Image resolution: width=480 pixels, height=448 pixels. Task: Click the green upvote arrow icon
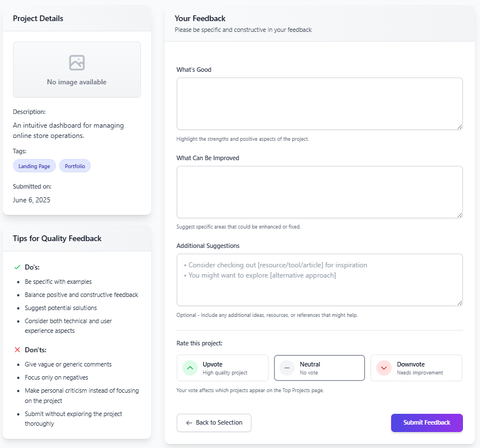190,368
